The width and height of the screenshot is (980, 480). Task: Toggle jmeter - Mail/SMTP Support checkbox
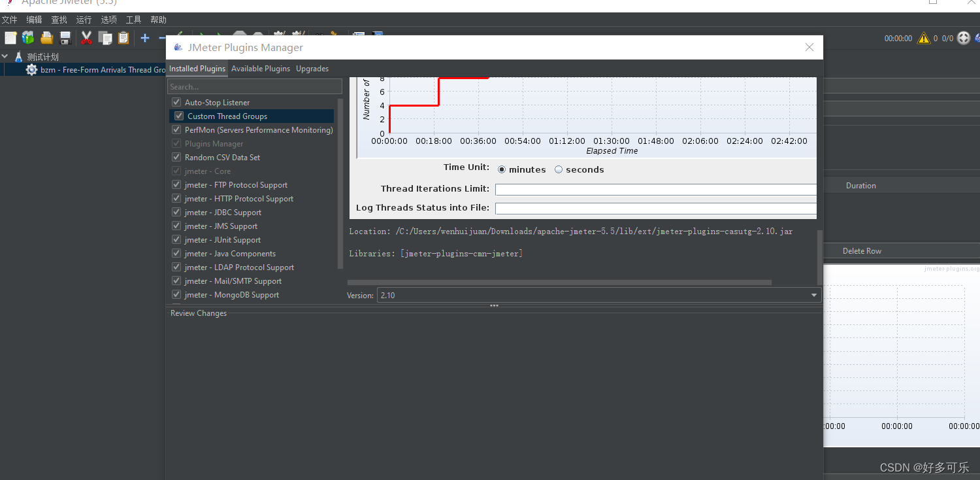176,281
